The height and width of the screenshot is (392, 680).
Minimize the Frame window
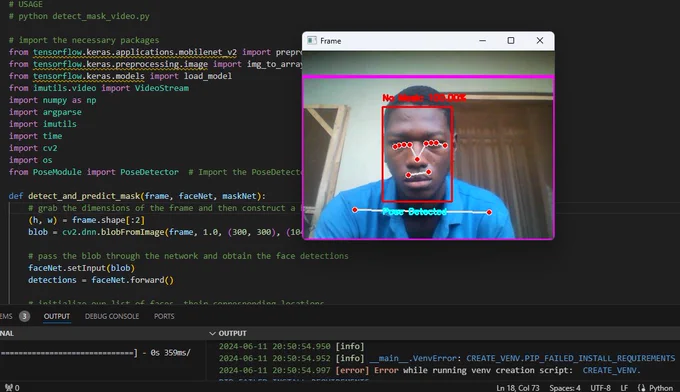(x=482, y=40)
